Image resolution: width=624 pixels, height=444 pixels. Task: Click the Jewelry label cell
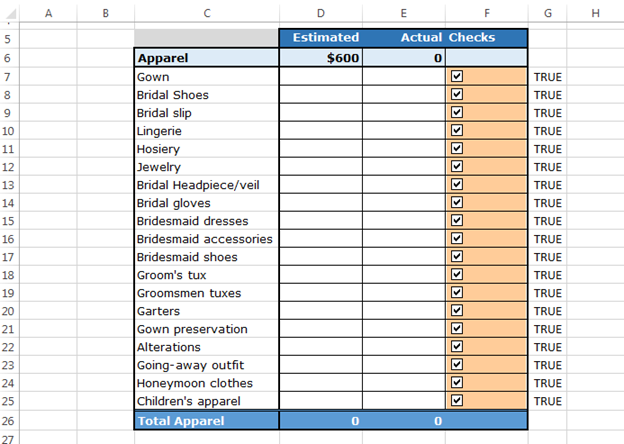tap(207, 167)
